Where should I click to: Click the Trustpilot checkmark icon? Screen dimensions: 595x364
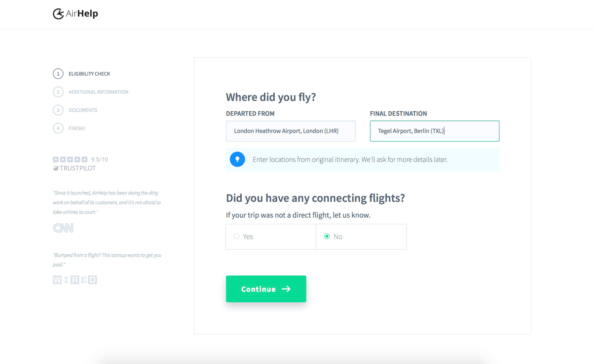[x=56, y=168]
